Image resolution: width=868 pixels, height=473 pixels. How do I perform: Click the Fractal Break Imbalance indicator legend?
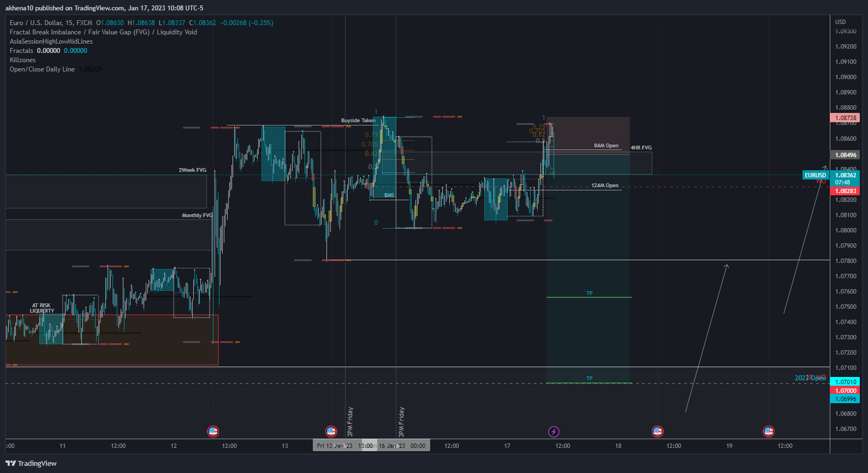click(x=103, y=32)
